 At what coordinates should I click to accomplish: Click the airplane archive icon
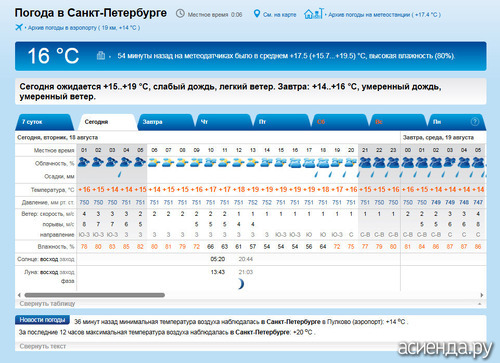[x=19, y=27]
